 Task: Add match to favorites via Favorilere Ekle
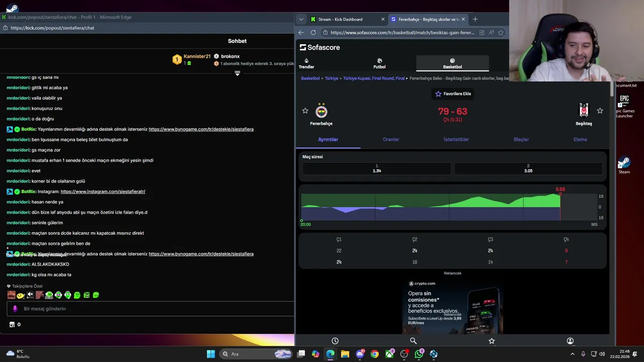[x=453, y=94]
